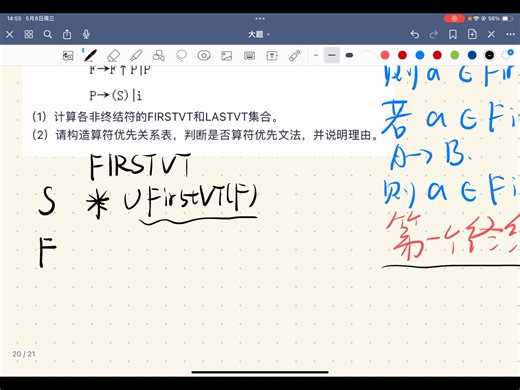Screen dimensions: 520x390
Task: Choose the thin stroke width
Action: point(316,55)
